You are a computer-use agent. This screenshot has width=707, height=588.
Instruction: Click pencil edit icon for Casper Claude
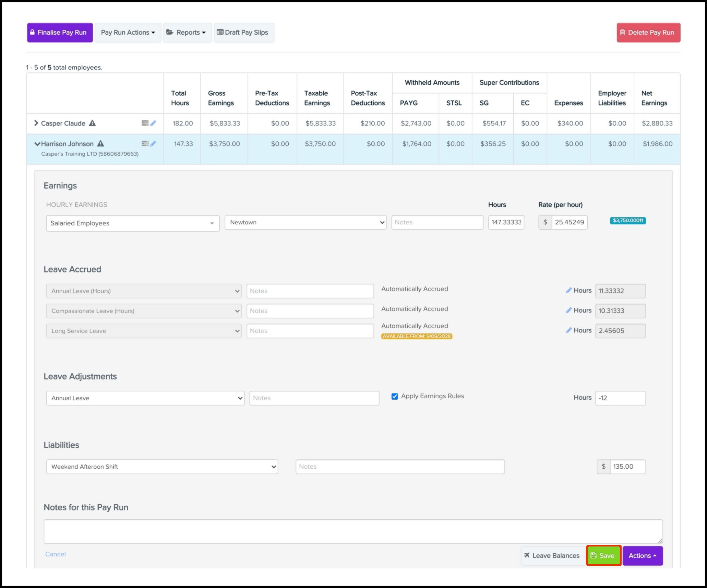tap(153, 123)
